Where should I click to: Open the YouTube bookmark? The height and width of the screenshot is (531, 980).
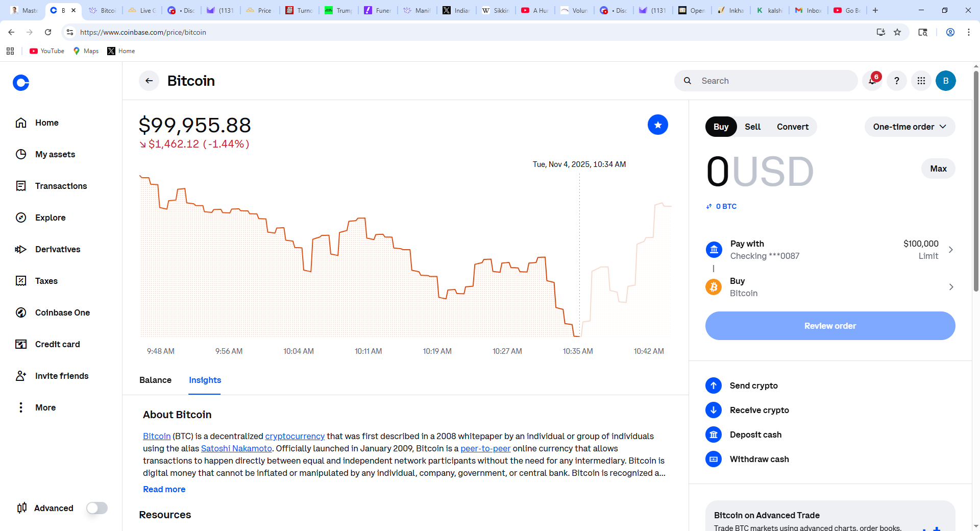[47, 51]
